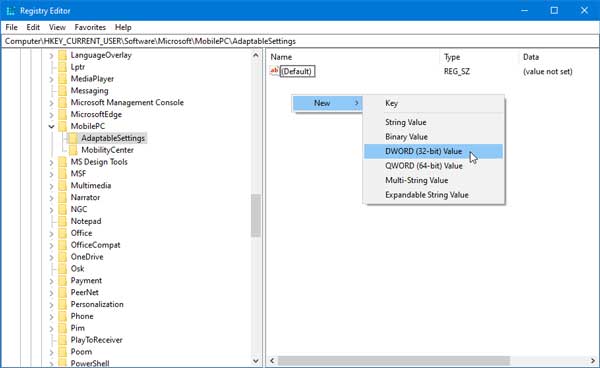Open the Edit menu

[x=33, y=27]
